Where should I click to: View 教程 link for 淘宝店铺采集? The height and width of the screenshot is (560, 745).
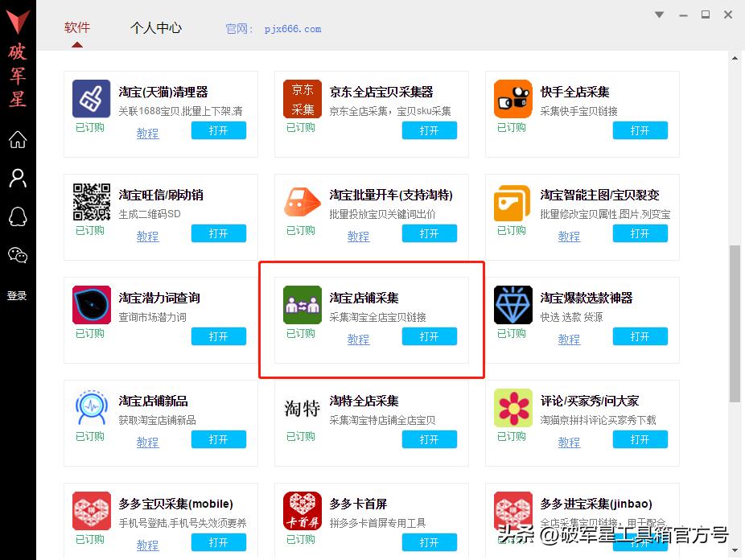point(358,340)
